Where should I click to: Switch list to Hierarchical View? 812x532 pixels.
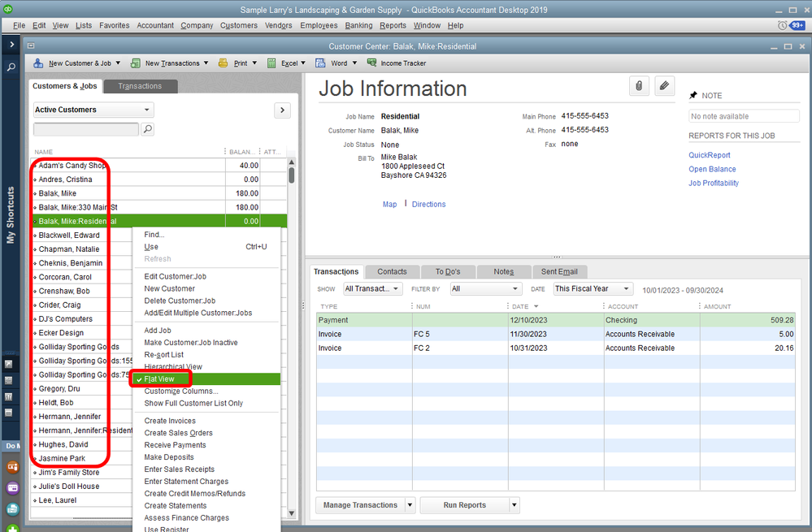(x=172, y=367)
